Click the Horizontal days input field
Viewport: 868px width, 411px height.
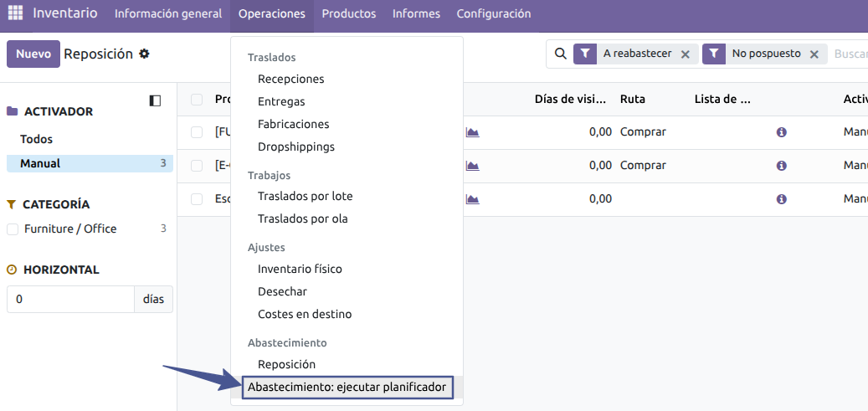click(x=70, y=299)
